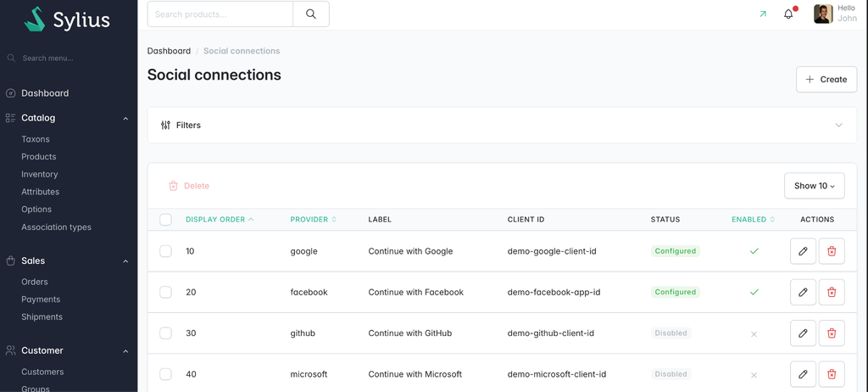
Task: Sort by Enabled column
Action: [x=753, y=220]
